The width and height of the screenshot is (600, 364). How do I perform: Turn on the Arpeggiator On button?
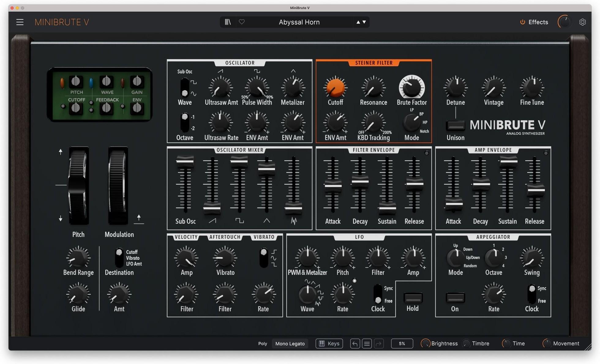[455, 298]
